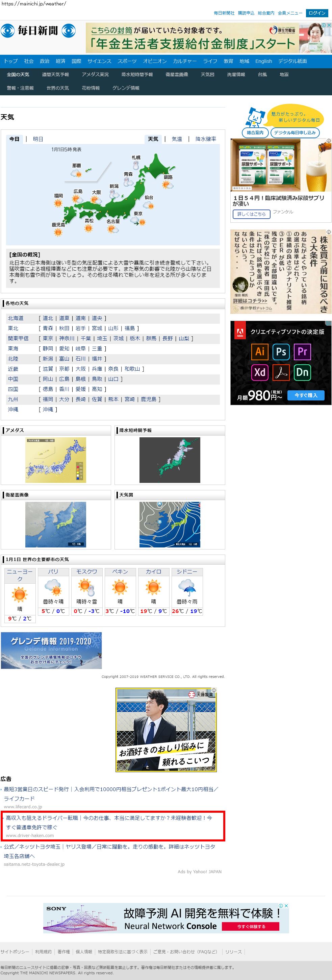Open the スポーツ navigation item

pos(127,61)
